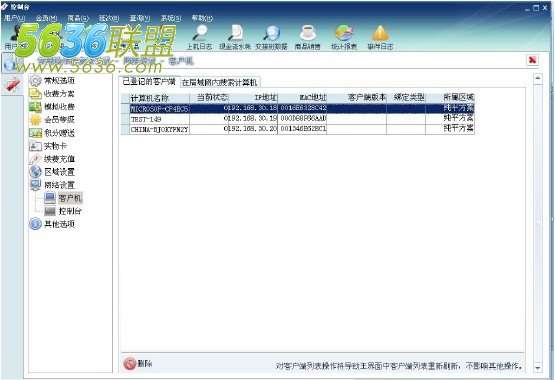Click the 交接班数据 toolbar icon
This screenshot has height=380, width=555.
(271, 37)
